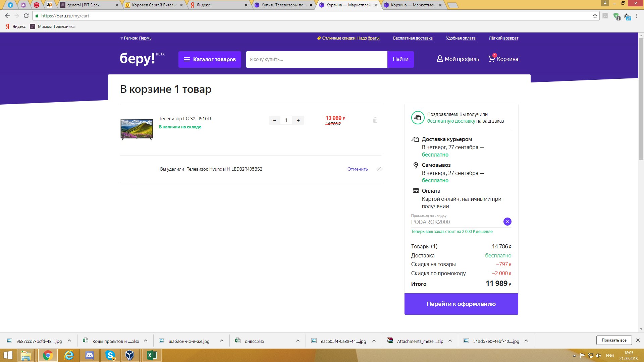Open the Корзина cart icon in header
Image resolution: width=644 pixels, height=362 pixels.
[x=503, y=59]
